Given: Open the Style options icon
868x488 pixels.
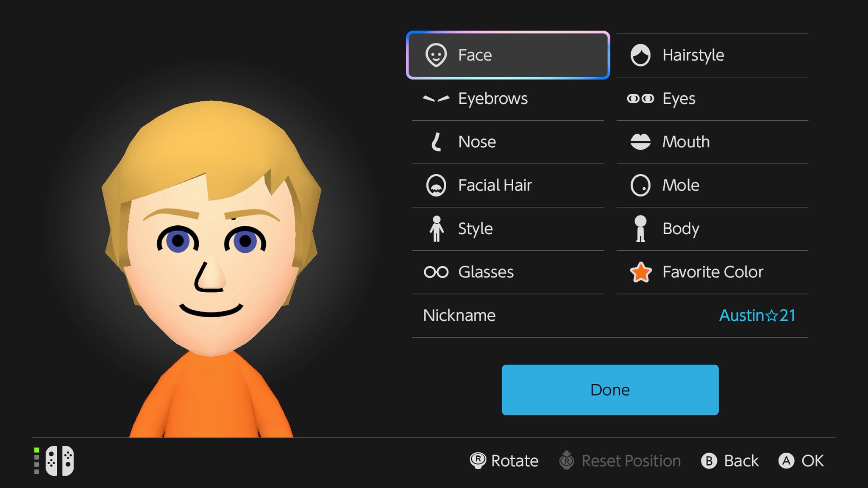Looking at the screenshot, I should pos(437,228).
